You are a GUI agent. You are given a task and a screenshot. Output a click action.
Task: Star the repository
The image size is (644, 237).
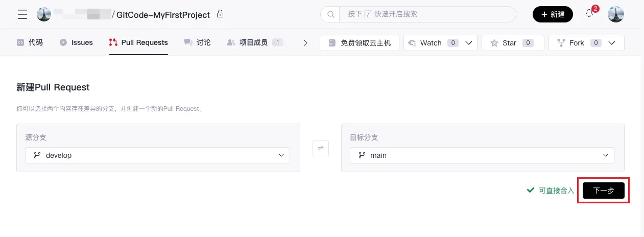pos(513,43)
